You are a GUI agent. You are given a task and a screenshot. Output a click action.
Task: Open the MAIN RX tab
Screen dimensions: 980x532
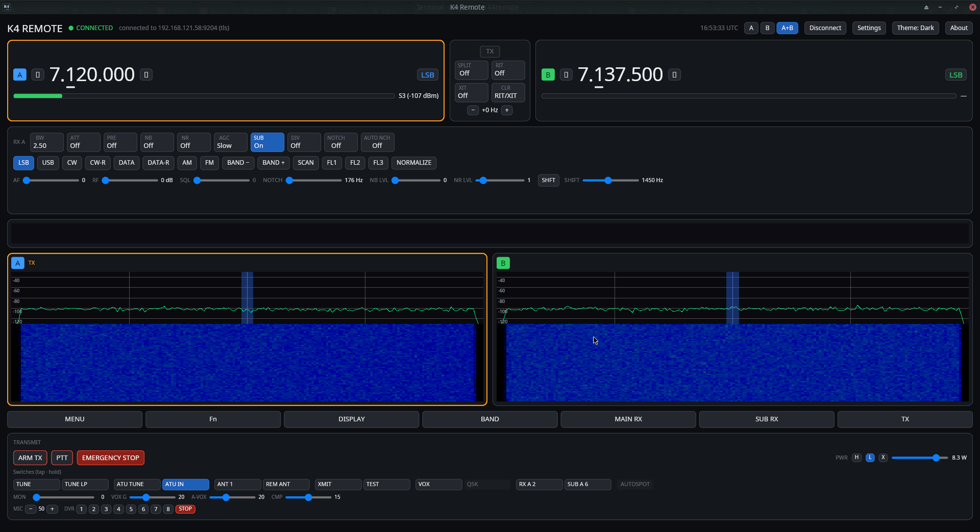pos(628,419)
